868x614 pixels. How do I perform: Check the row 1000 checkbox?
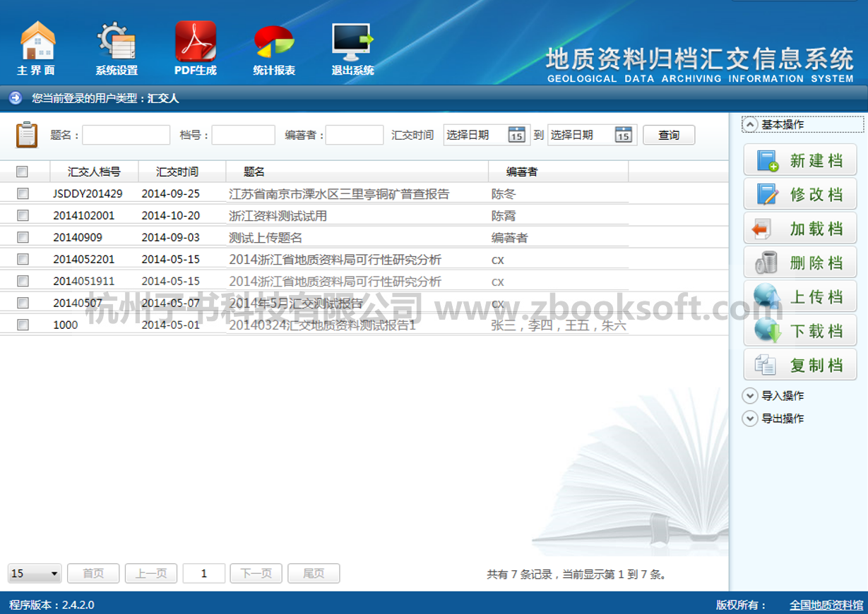click(23, 325)
